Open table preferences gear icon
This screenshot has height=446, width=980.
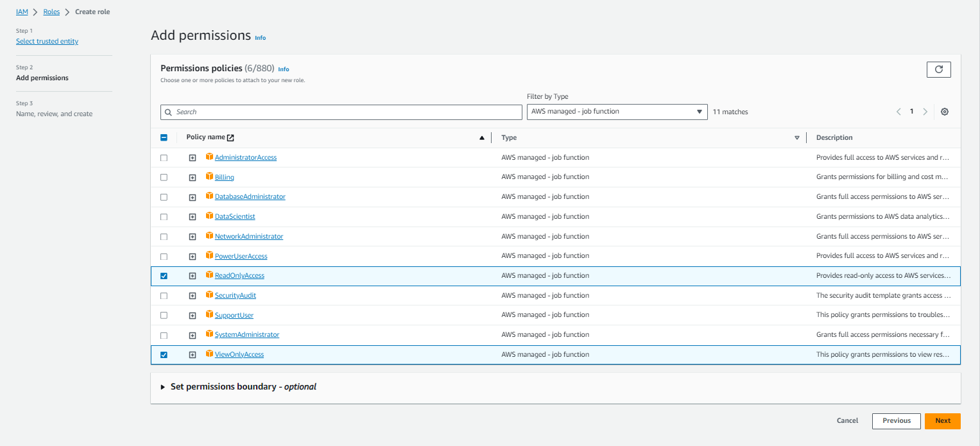point(944,112)
